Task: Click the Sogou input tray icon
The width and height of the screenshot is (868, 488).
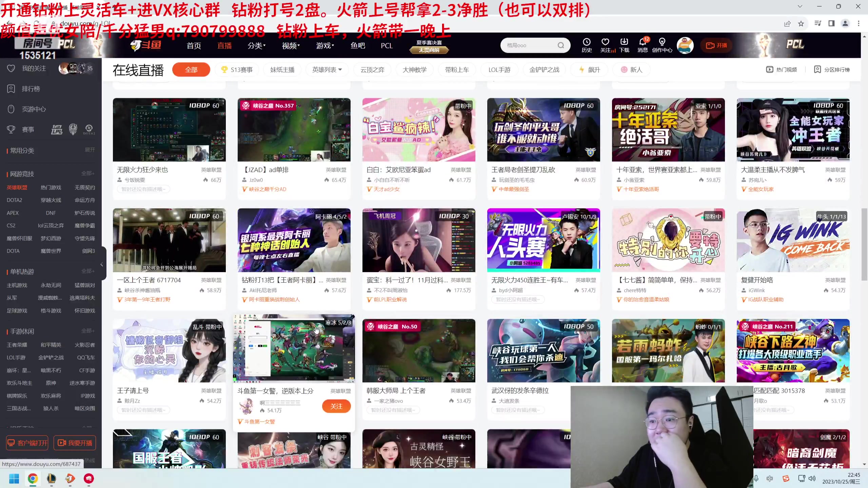Action: 786,479
